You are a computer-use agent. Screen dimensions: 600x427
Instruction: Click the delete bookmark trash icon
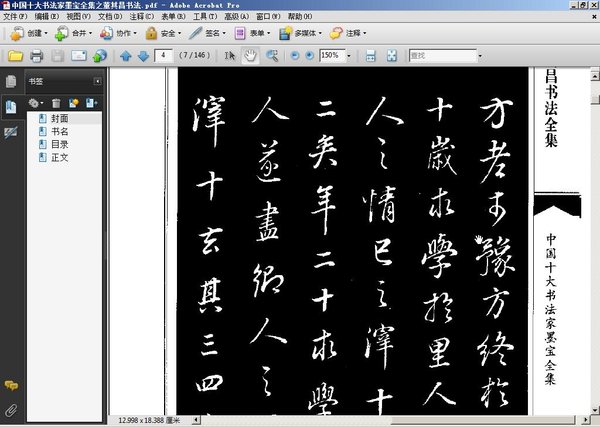pyautogui.click(x=56, y=103)
